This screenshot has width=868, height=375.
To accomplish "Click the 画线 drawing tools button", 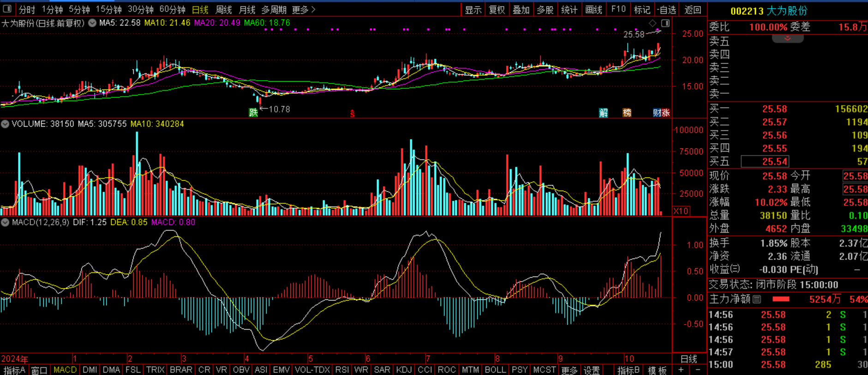I will (593, 9).
